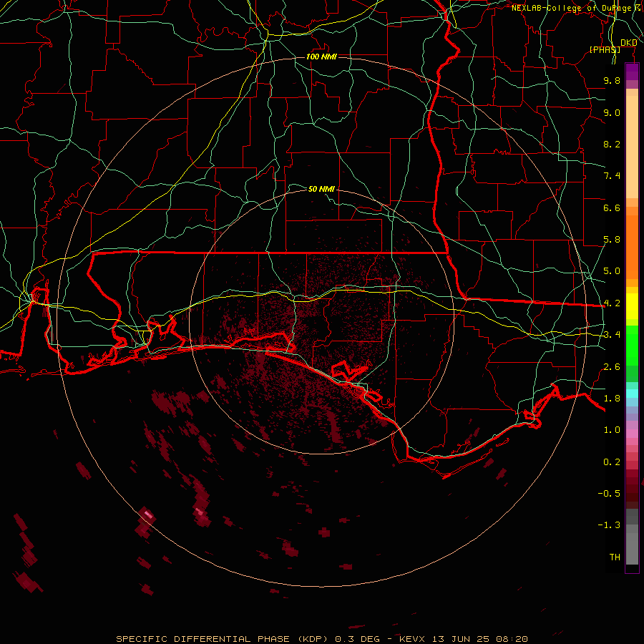Pick the bright green band of the color scale
The height and width of the screenshot is (644, 644).
tap(632, 346)
